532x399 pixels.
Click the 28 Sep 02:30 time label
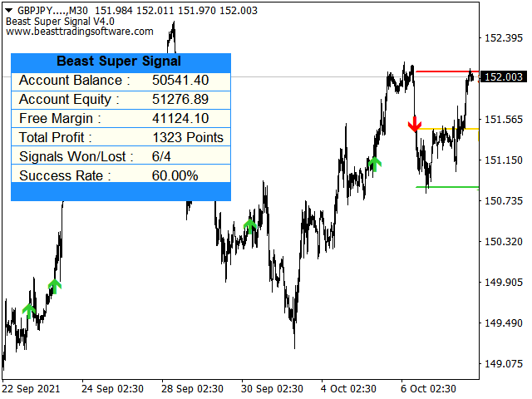tap(192, 389)
